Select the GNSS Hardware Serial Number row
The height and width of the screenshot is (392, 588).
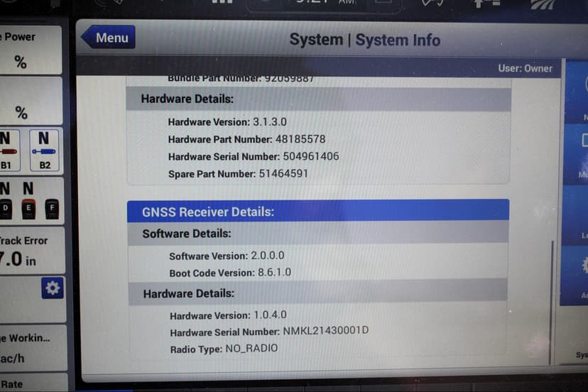269,332
